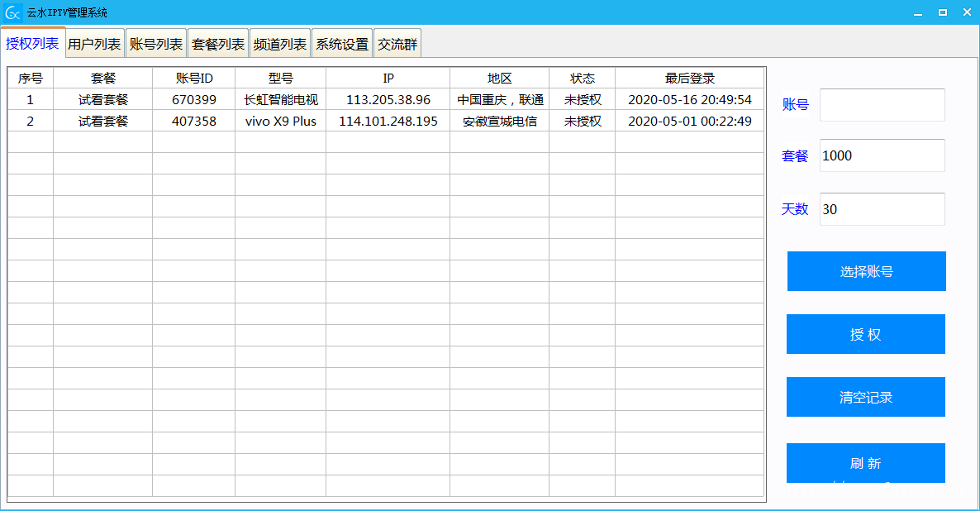
Task: Focus the 套餐 field containing 1000
Action: (x=882, y=155)
